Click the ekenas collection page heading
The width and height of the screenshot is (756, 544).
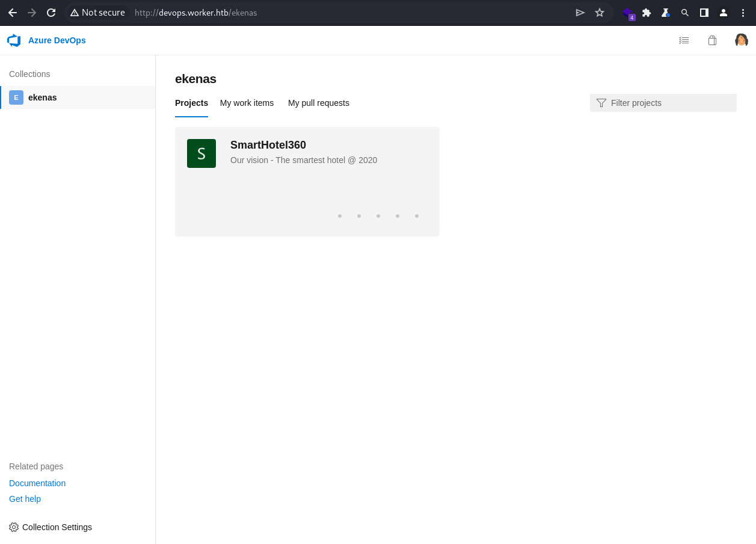[195, 79]
